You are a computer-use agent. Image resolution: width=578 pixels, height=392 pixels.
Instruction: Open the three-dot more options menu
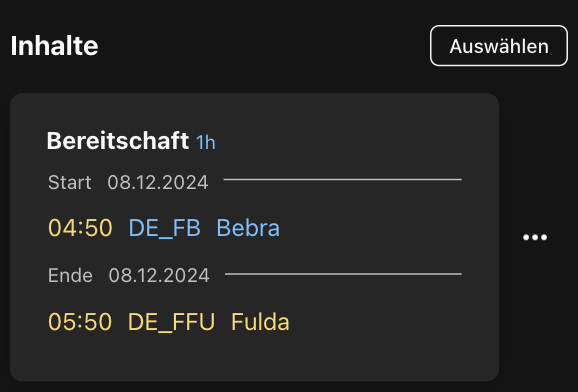(535, 237)
